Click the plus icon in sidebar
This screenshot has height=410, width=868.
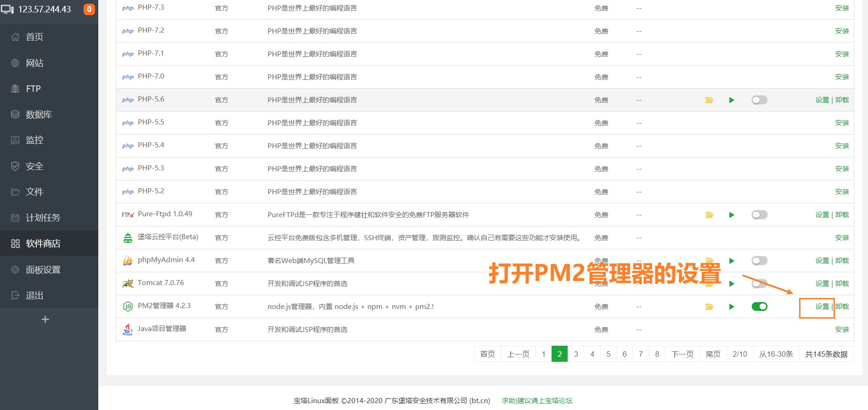(45, 320)
